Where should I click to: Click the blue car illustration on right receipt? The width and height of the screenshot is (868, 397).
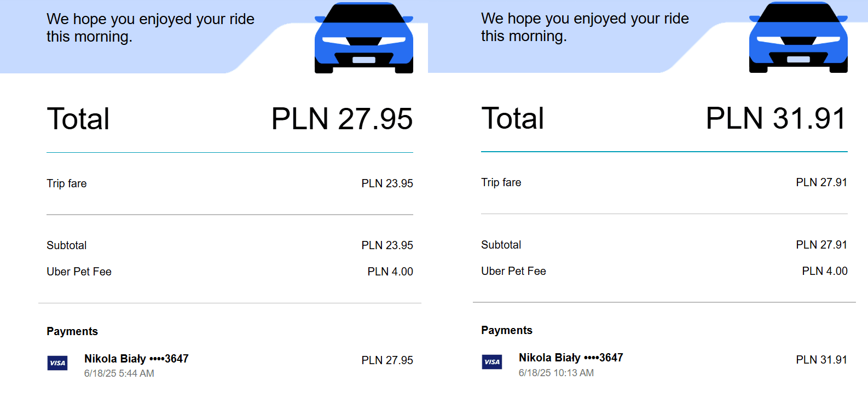[798, 37]
